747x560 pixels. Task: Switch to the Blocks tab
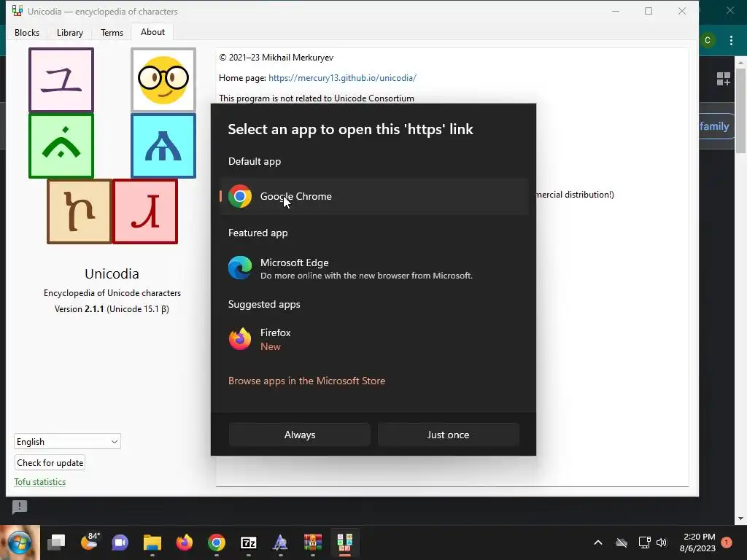[x=27, y=32]
